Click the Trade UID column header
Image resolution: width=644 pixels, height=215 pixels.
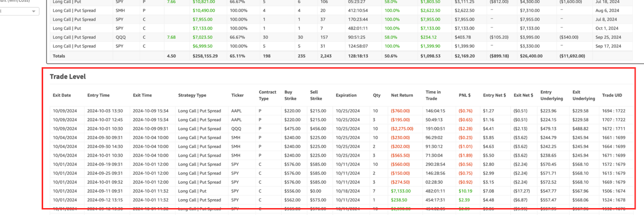click(612, 95)
